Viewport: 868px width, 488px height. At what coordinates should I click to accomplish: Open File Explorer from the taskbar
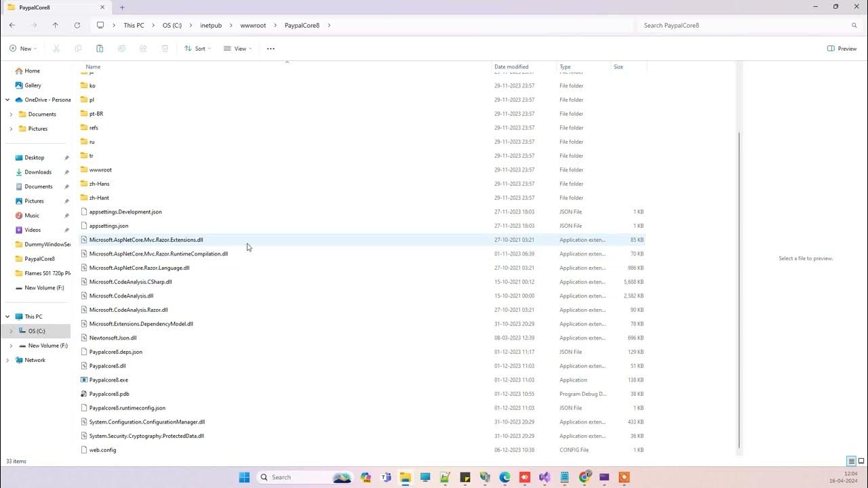[406, 477]
